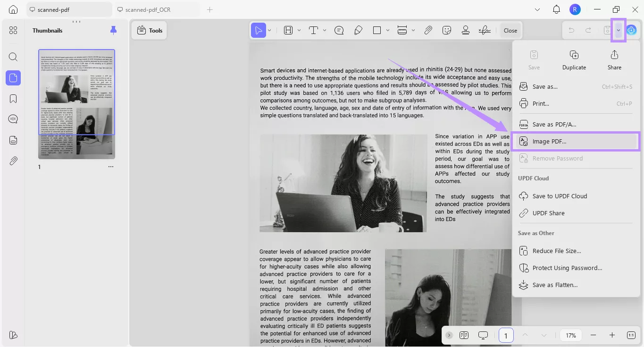
Task: Enable two-page view in the bottom bar
Action: tap(464, 335)
